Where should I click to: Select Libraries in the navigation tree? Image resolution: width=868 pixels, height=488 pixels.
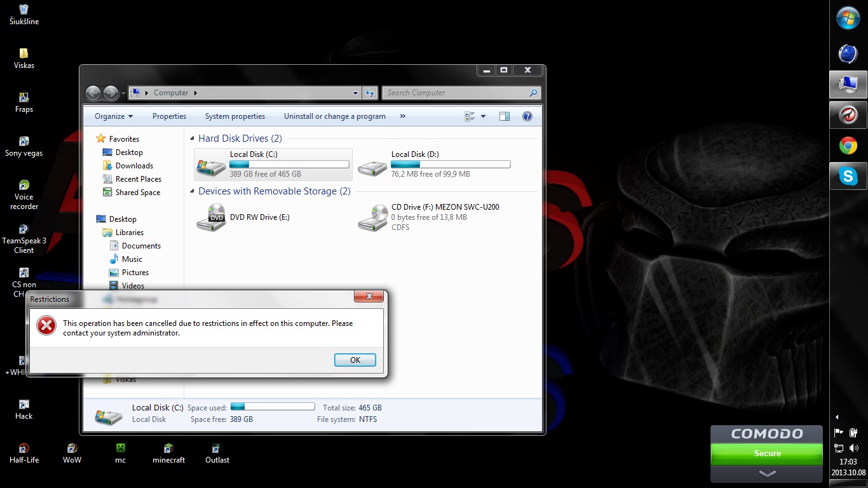tap(130, 233)
